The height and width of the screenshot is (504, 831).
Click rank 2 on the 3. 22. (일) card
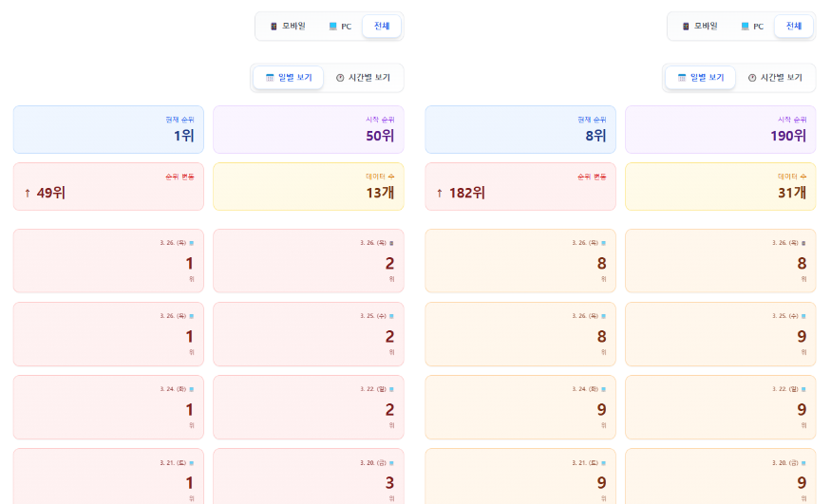click(x=389, y=410)
